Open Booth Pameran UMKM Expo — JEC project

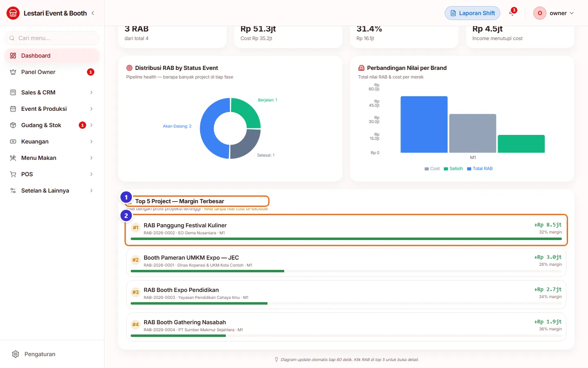coord(346,263)
